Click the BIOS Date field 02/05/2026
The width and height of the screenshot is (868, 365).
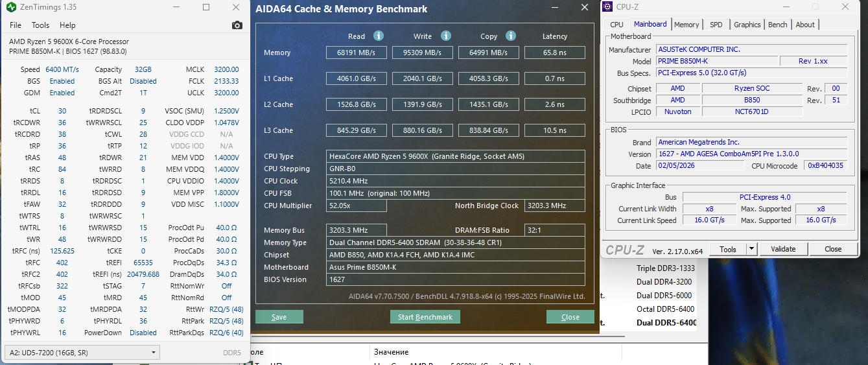701,166
